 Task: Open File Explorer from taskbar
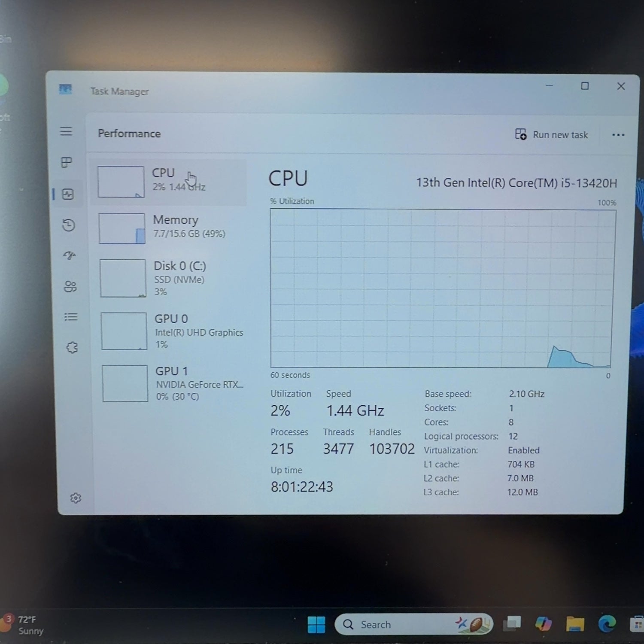(575, 623)
